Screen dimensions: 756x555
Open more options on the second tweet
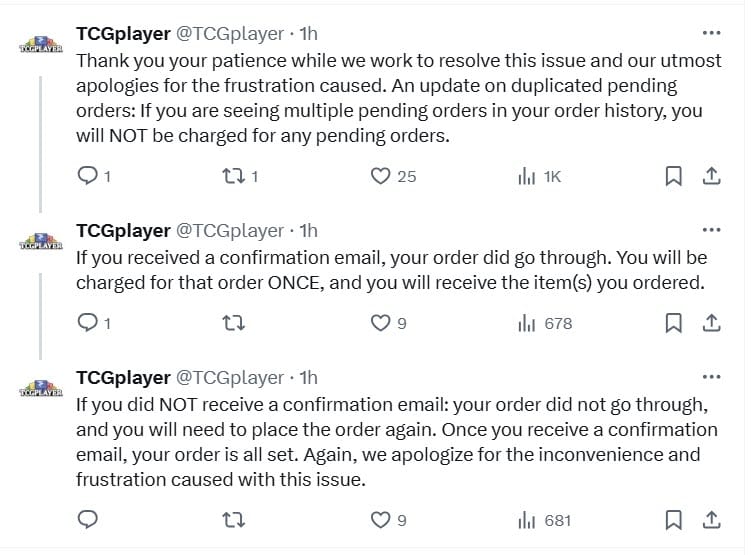tap(711, 228)
